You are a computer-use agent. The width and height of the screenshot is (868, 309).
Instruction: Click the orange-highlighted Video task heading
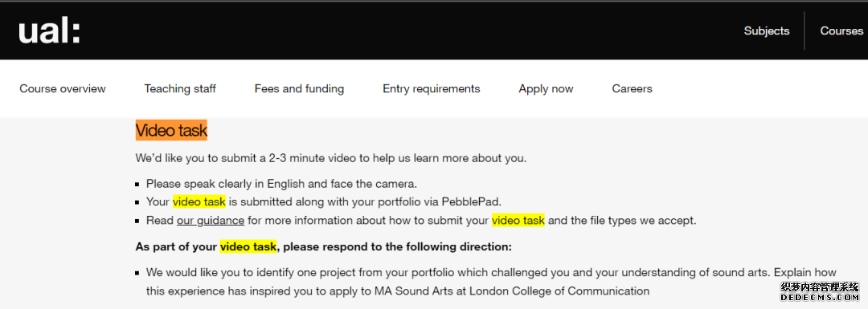172,131
